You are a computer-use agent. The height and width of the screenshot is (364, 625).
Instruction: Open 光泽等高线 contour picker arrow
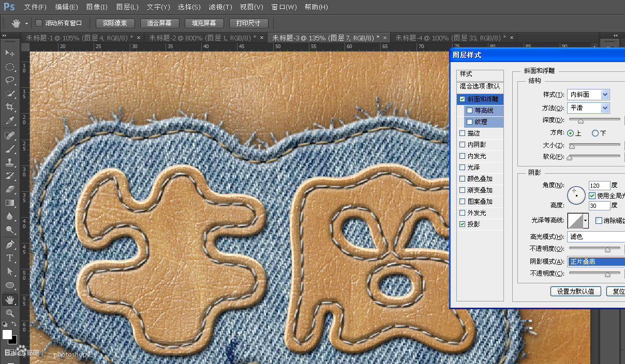point(586,221)
